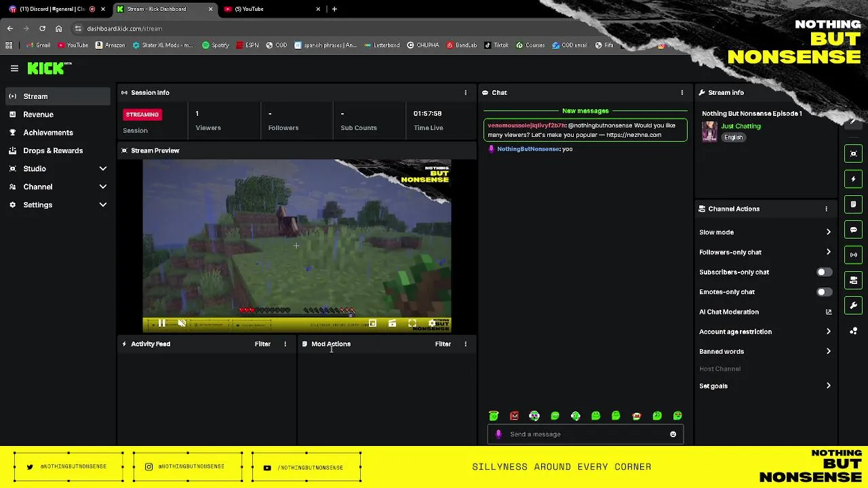Click NothingButNonsense username in chat

[x=528, y=149]
